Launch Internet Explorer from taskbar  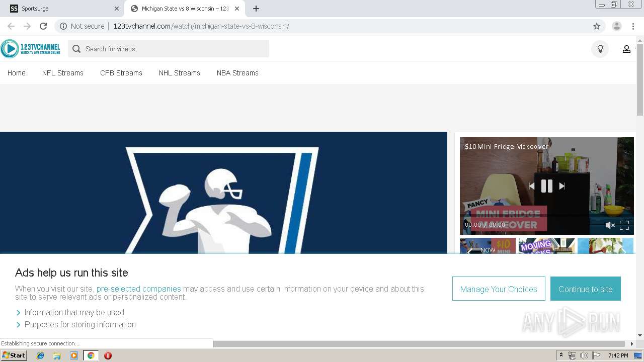pos(40,355)
